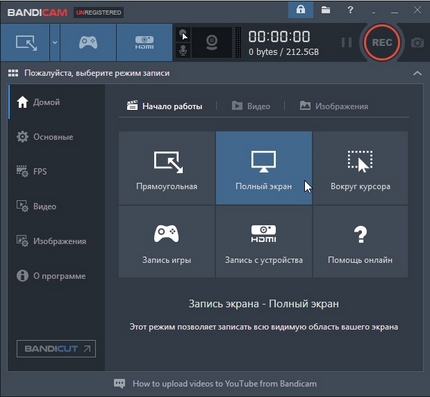This screenshot has height=397, width=430.
Task: Select rectangle screen recording mode in toolbar
Action: 25,43
